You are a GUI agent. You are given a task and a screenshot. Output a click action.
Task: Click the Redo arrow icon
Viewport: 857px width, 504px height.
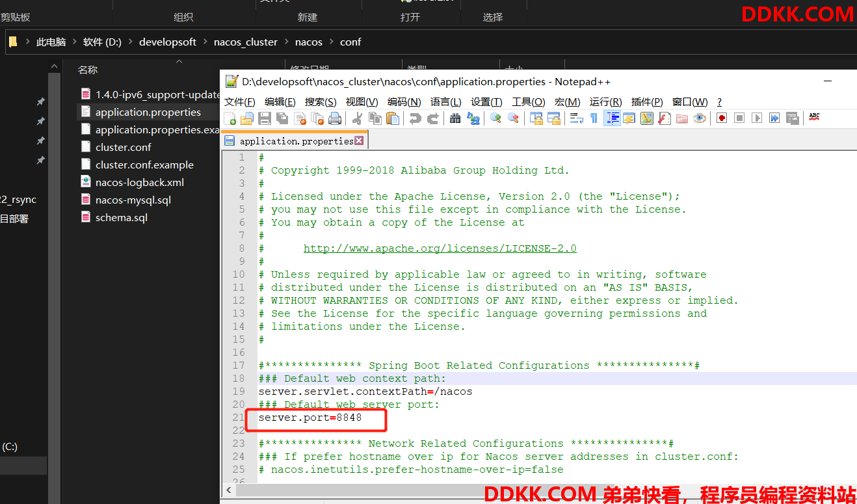(433, 118)
